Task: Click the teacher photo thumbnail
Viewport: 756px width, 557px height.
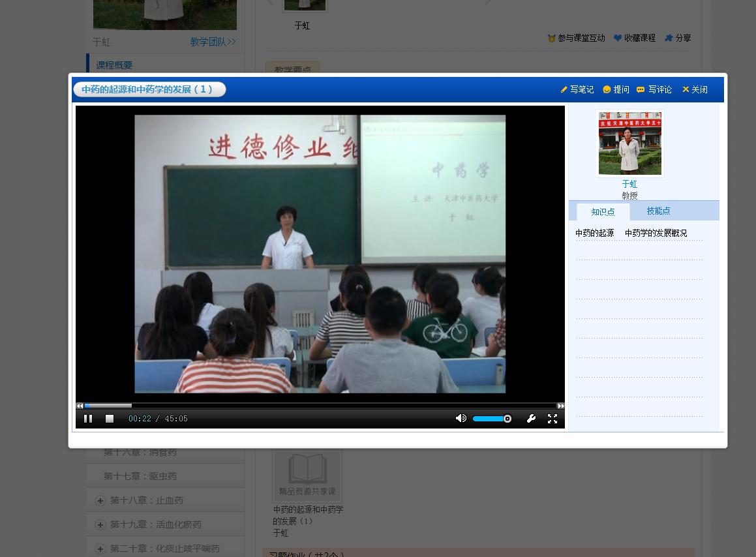Action: (629, 143)
